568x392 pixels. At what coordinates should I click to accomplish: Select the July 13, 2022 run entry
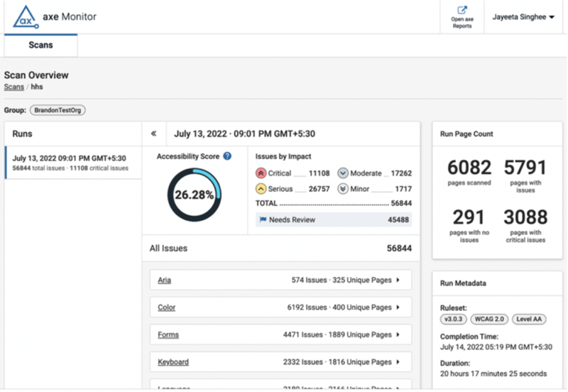[71, 163]
